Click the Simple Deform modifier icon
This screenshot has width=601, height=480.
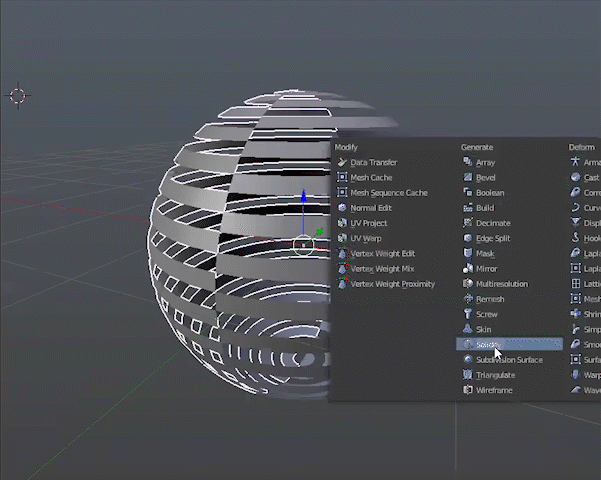click(x=575, y=329)
